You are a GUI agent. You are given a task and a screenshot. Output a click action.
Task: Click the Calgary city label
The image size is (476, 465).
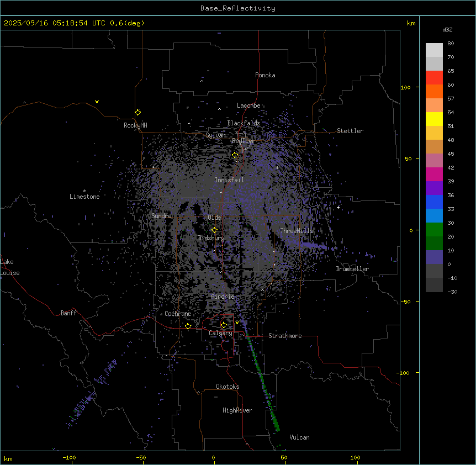220,333
